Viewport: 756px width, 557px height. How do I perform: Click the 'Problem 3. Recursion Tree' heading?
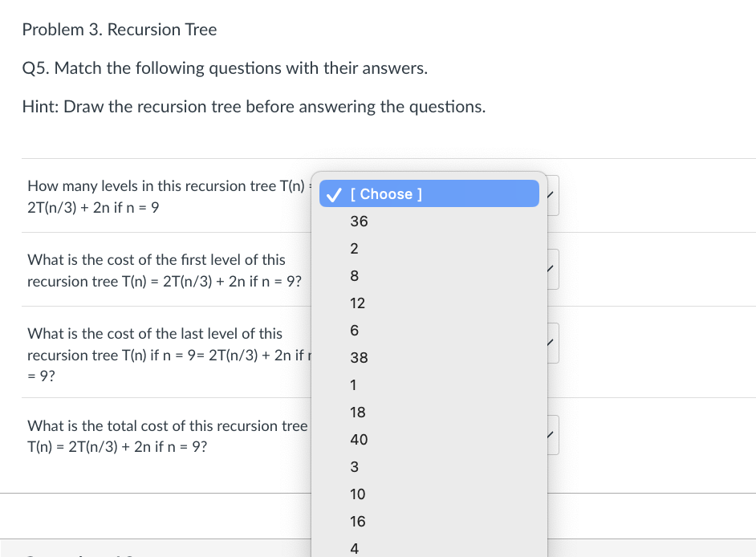[120, 30]
